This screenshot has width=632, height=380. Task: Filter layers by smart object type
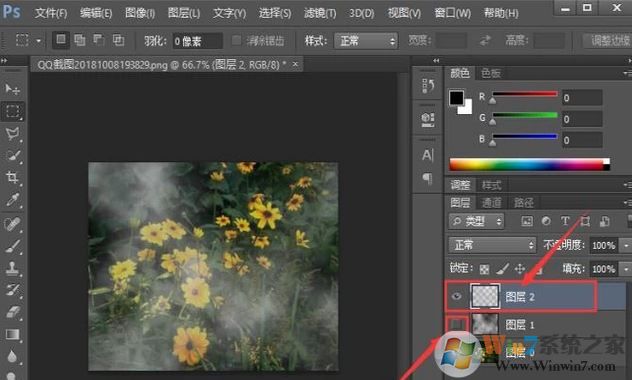tap(604, 221)
